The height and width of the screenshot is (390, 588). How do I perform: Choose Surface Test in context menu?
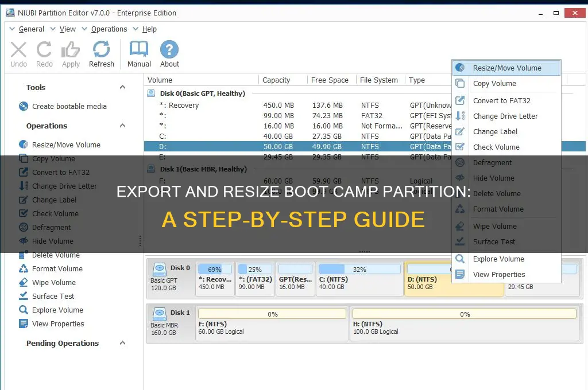506,241
